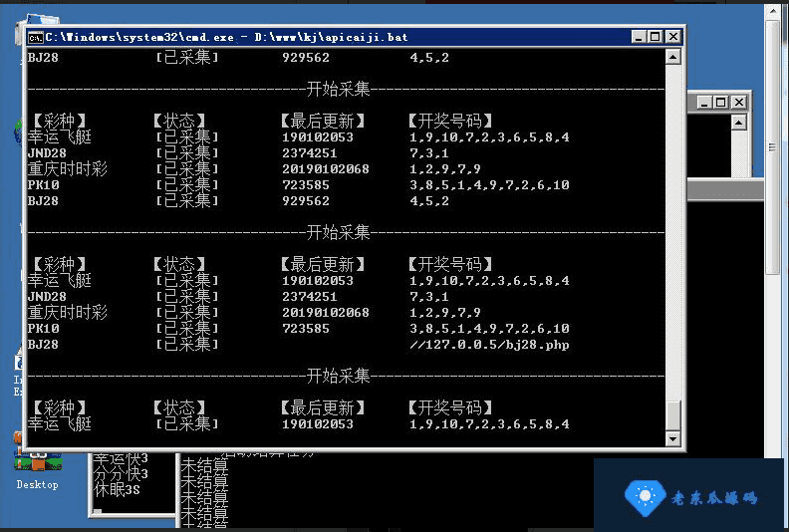Close the background window behind the console
The width and height of the screenshot is (789, 532).
(x=737, y=102)
